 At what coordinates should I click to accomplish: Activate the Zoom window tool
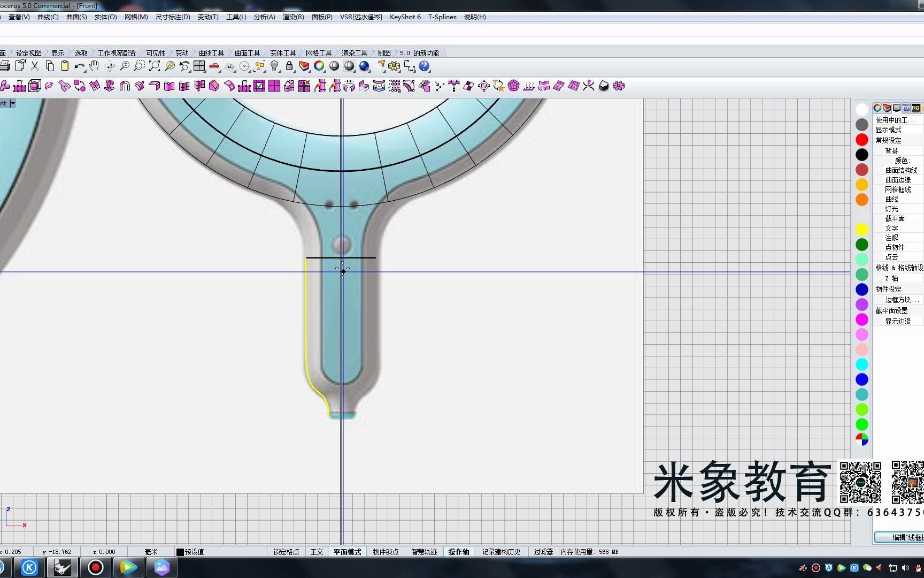coord(138,66)
